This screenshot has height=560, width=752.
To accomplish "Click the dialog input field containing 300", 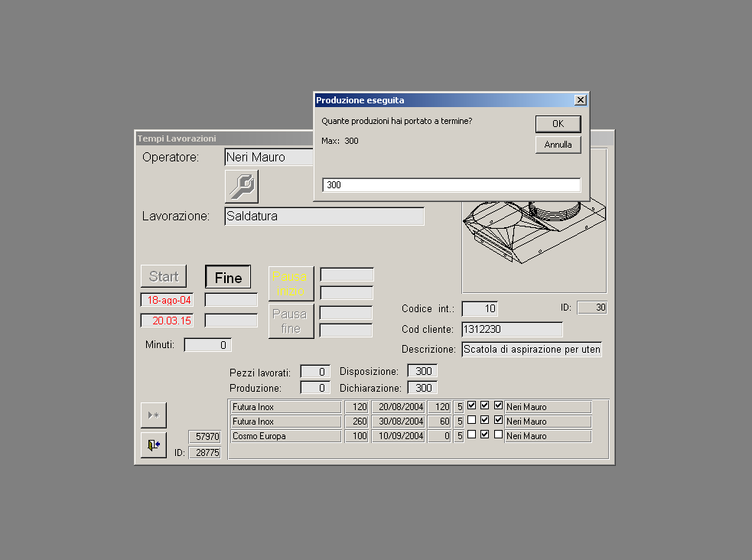I will pyautogui.click(x=451, y=185).
